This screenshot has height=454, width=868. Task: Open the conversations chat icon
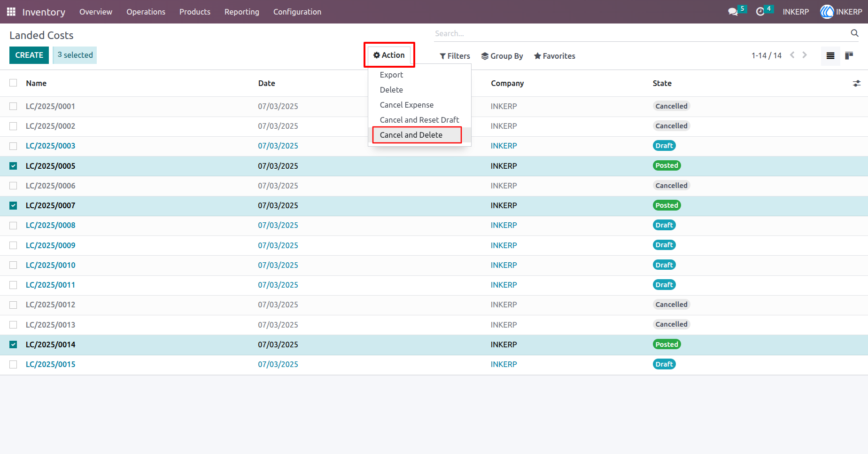point(733,12)
